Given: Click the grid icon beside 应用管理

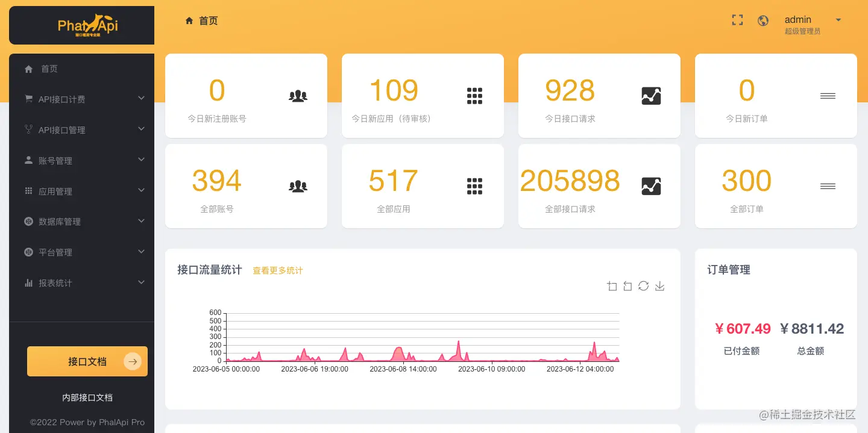Looking at the screenshot, I should pyautogui.click(x=28, y=191).
